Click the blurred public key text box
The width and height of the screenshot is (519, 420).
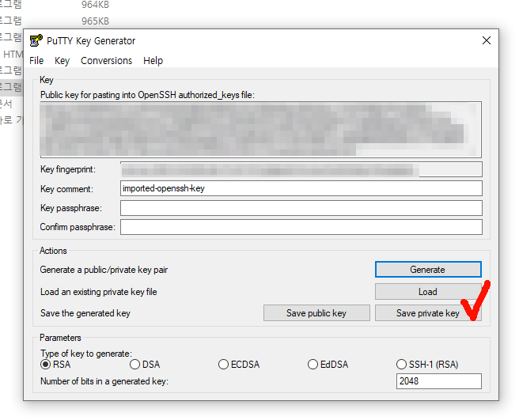[260, 130]
